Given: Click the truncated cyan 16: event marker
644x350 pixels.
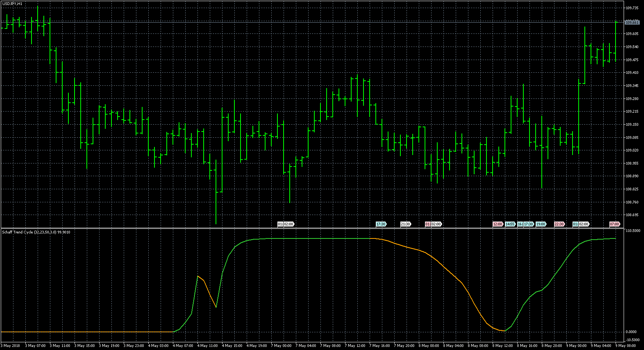Looking at the screenshot, I should coord(520,224).
